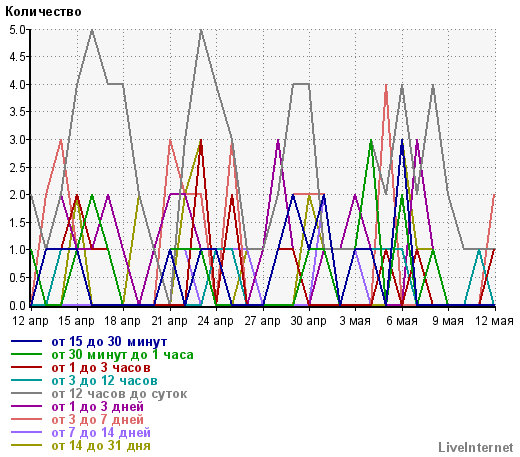Image resolution: width=520 pixels, height=457 pixels.
Task: Click the dark blue legend line swatch
Action: pyautogui.click(x=27, y=342)
